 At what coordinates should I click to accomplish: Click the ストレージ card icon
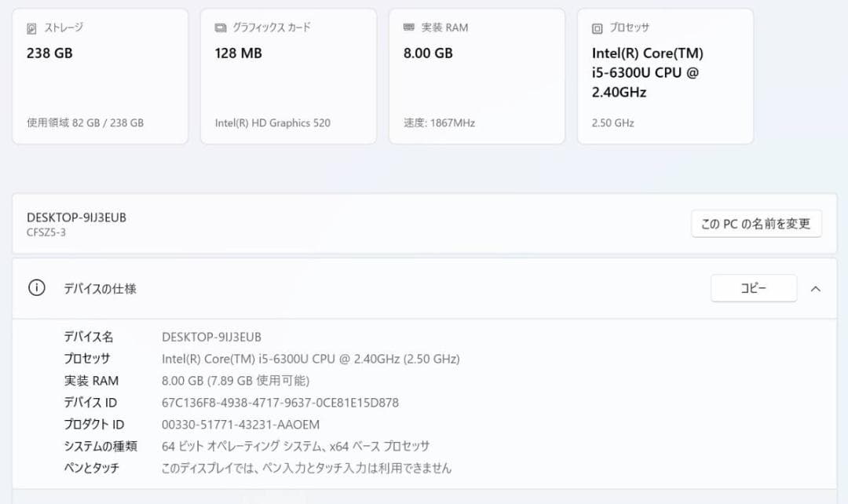32,27
